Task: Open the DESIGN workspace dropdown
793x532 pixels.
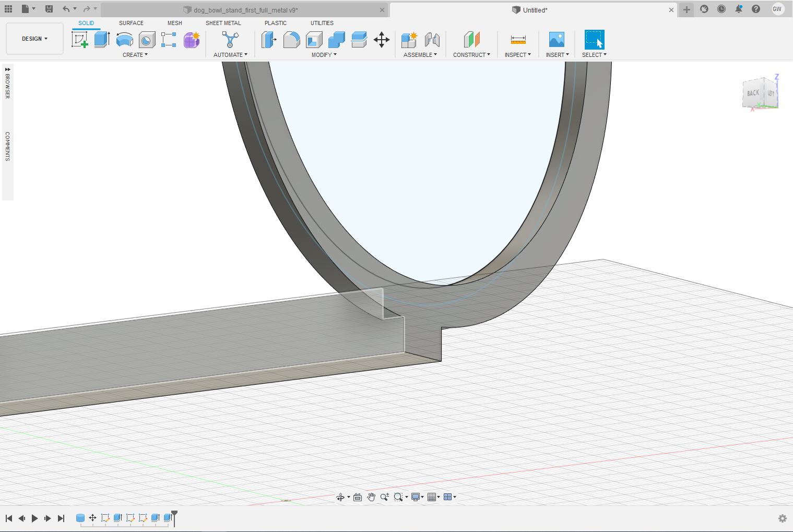Action: [x=34, y=39]
